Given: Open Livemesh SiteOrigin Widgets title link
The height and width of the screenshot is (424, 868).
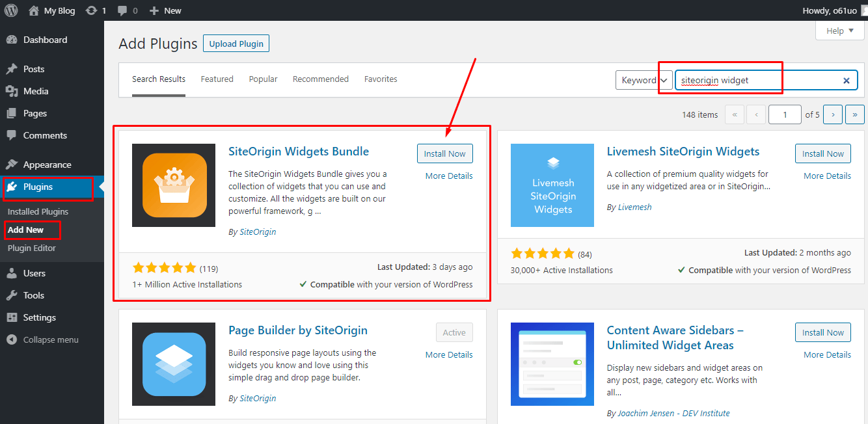Looking at the screenshot, I should click(683, 152).
